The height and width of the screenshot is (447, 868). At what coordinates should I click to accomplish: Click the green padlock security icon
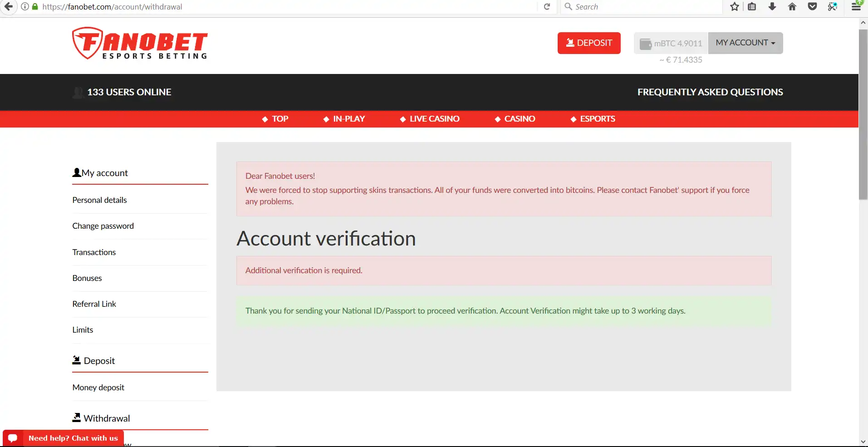coord(35,6)
